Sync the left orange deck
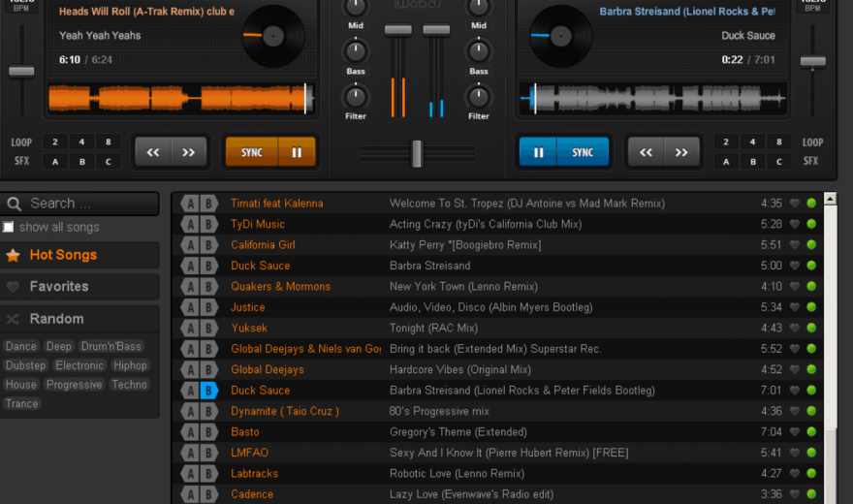853x504 pixels. [252, 152]
